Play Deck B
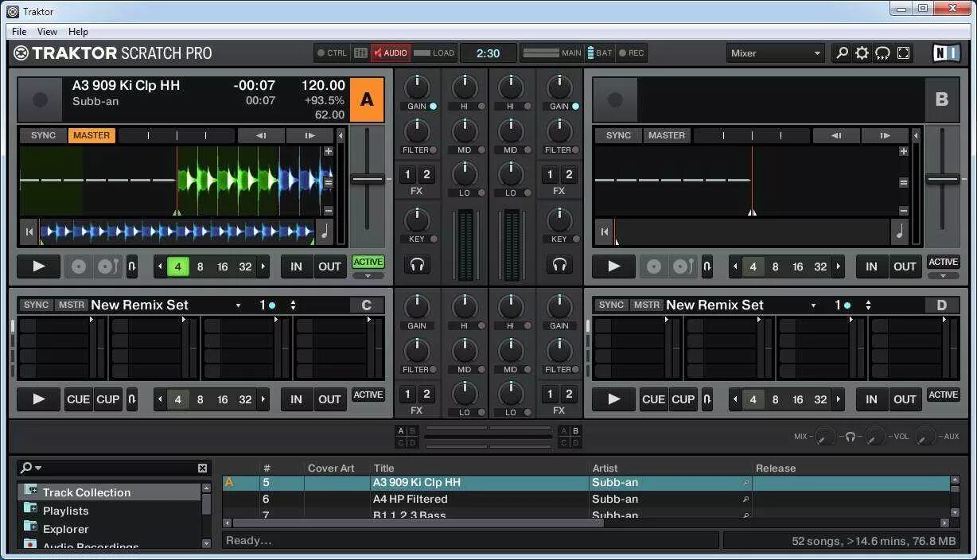This screenshot has height=560, width=977. [613, 266]
